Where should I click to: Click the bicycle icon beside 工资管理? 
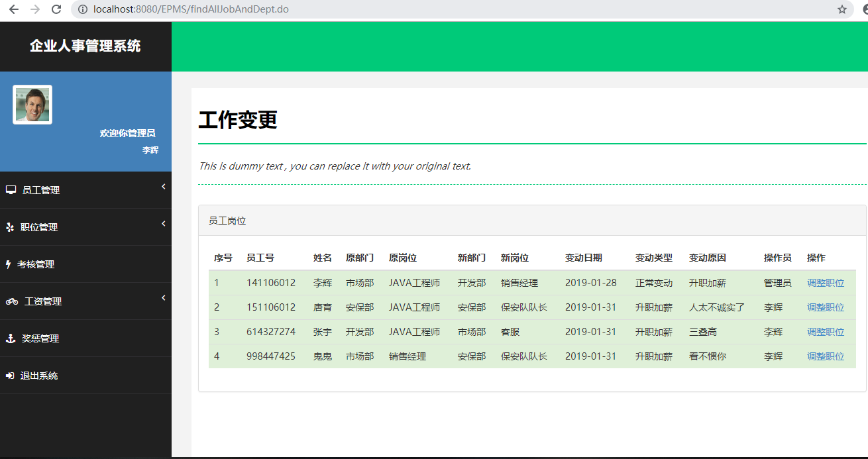pyautogui.click(x=12, y=301)
